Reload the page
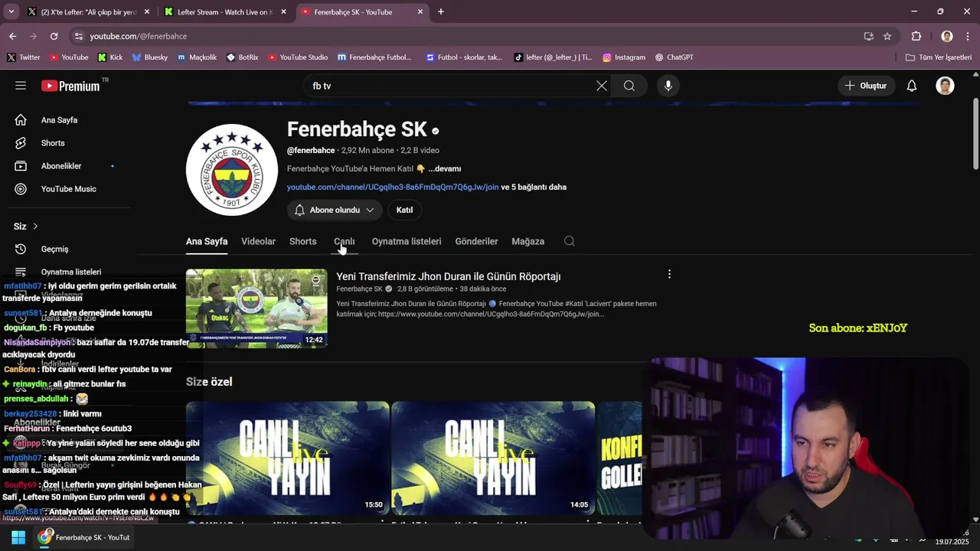The image size is (980, 551). [54, 36]
